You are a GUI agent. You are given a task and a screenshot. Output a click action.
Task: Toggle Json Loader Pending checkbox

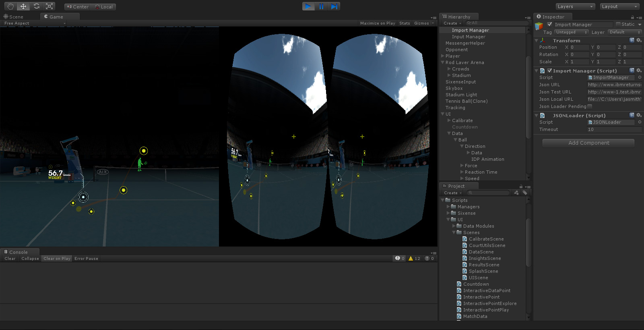tap(590, 106)
